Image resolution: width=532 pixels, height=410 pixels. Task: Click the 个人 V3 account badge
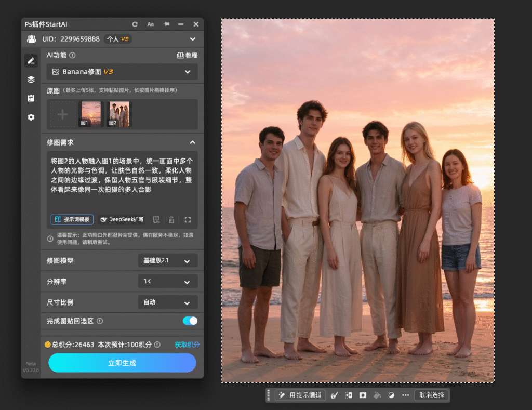click(118, 39)
